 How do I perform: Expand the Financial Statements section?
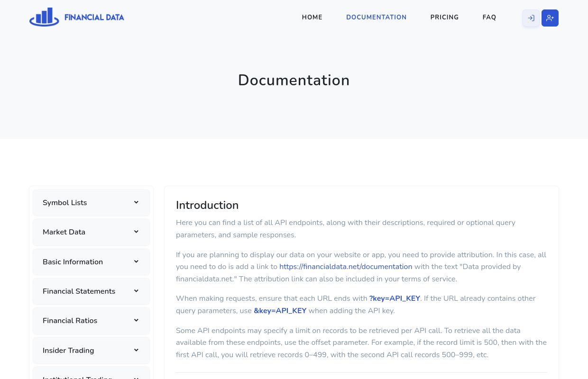(91, 291)
